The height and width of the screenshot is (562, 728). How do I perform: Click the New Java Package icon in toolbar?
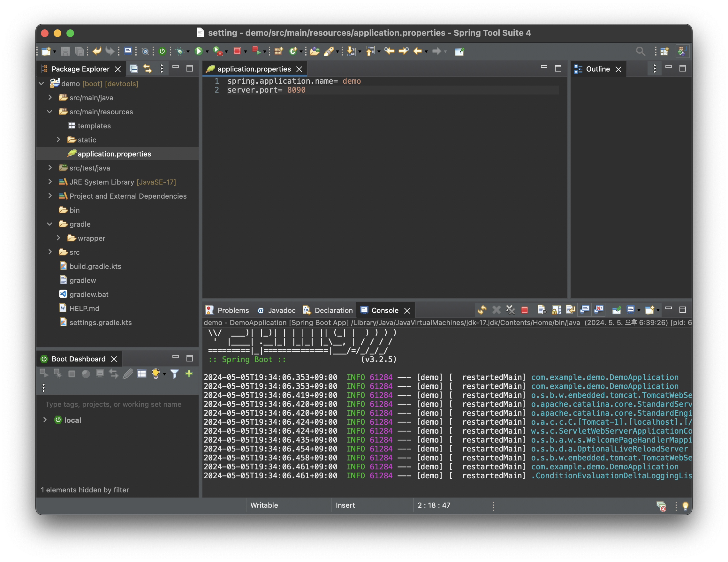279,51
